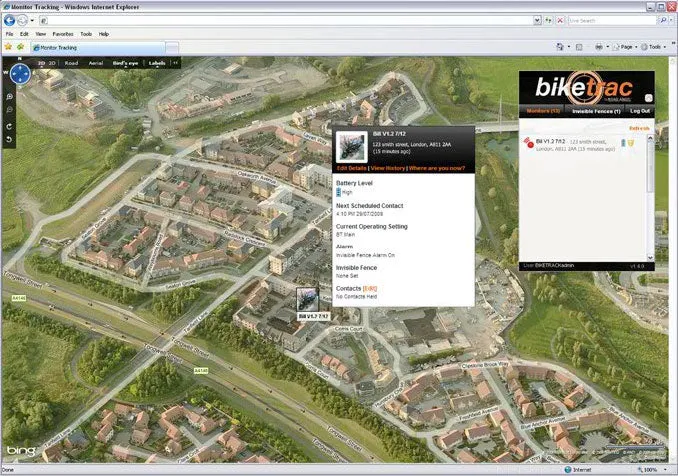The image size is (678, 476).
Task: Open the search options dropdown arrow
Action: coord(672,20)
